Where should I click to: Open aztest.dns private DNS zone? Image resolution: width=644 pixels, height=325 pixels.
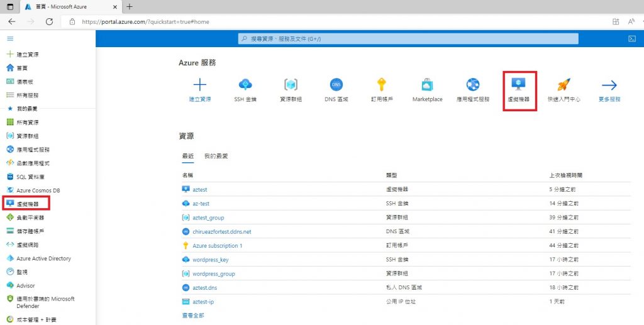204,288
